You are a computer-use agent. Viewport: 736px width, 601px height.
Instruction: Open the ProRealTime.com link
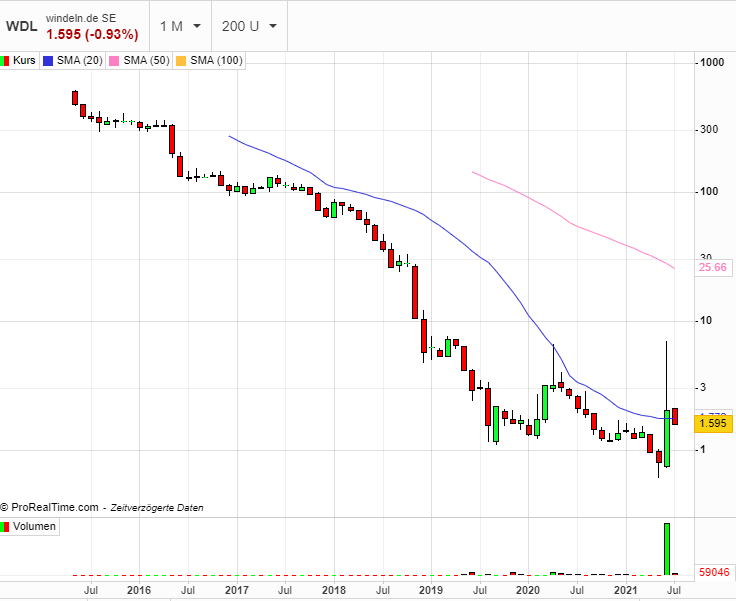[x=54, y=508]
